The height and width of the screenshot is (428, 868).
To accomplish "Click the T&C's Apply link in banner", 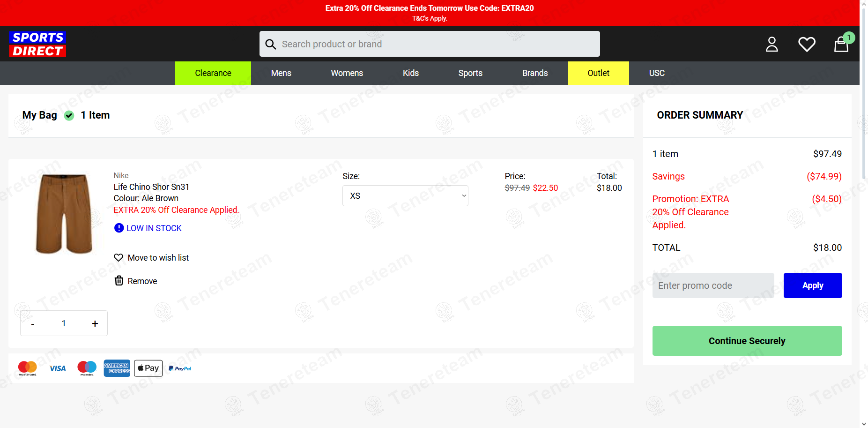I will point(430,18).
